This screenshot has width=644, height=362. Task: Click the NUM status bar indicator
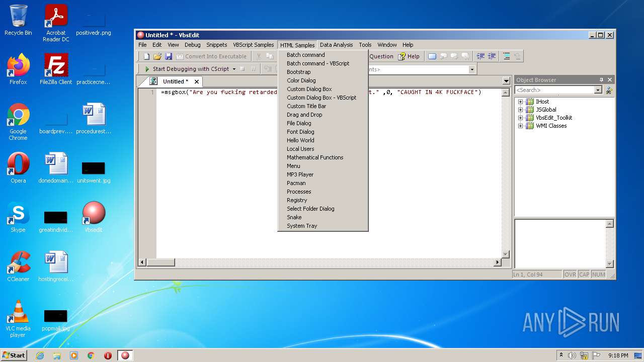(598, 275)
